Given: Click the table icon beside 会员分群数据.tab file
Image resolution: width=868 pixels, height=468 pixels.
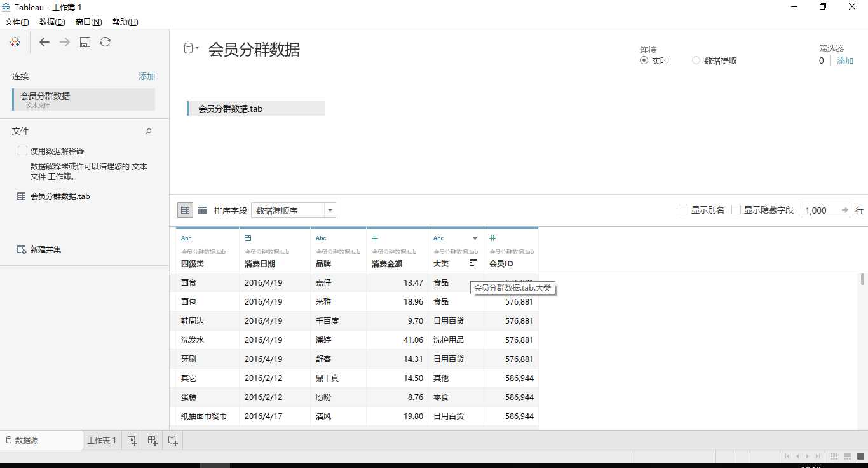Looking at the screenshot, I should 21,196.
